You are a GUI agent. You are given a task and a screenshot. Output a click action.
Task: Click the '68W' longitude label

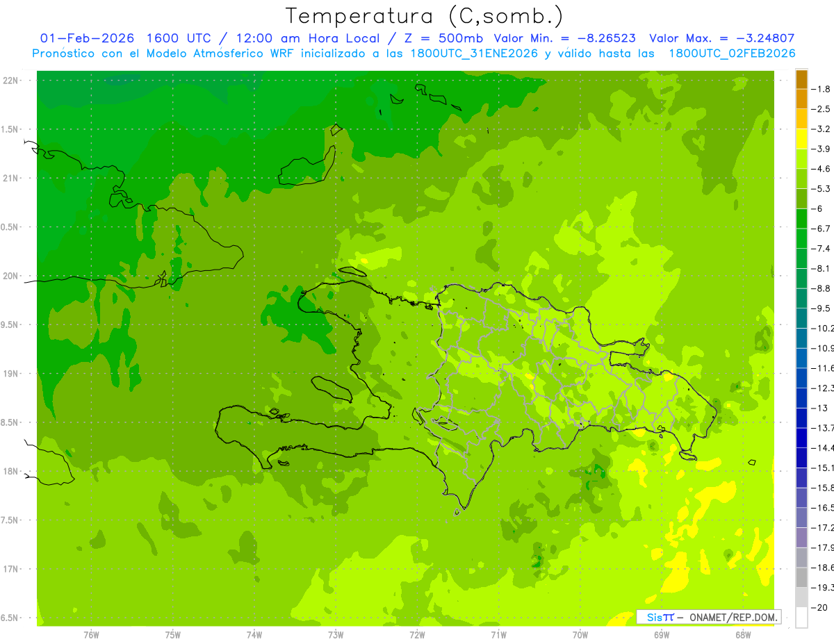[743, 635]
